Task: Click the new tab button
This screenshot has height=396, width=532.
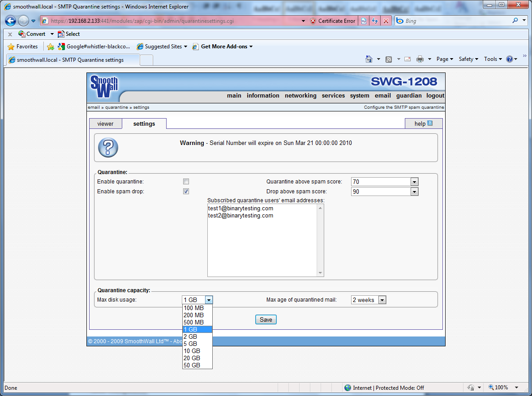Action: pos(146,60)
